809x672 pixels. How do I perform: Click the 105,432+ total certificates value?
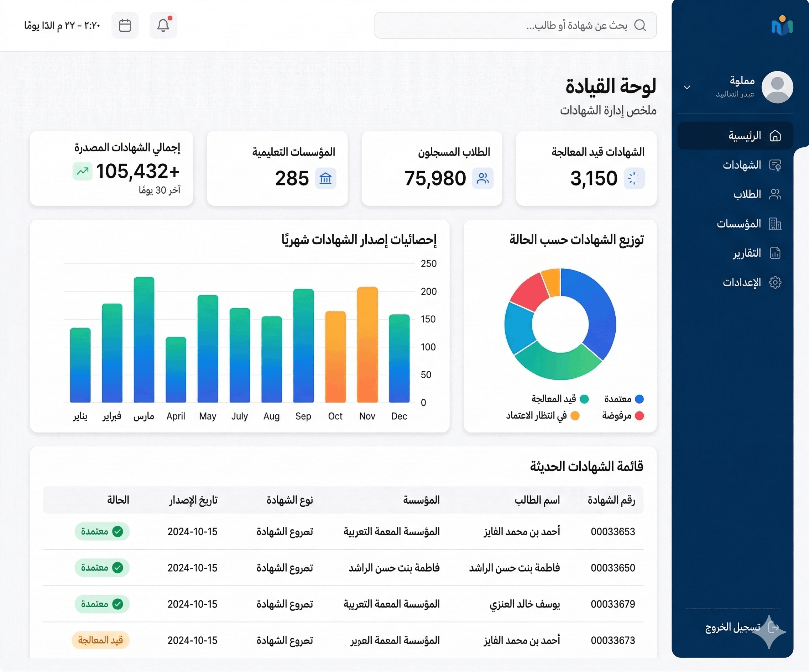(x=138, y=171)
